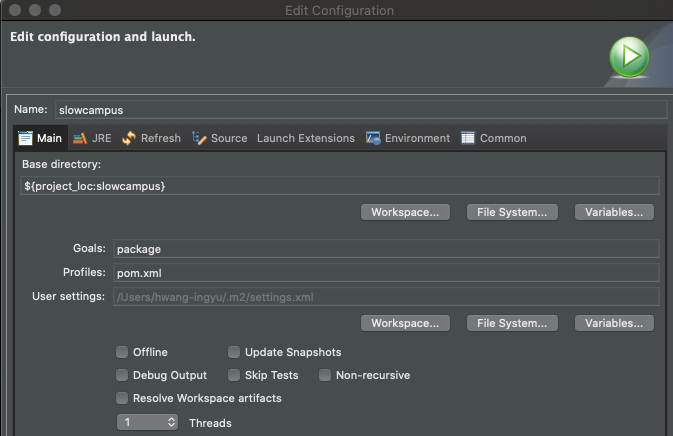This screenshot has height=436, width=673.
Task: Toggle the Non-recursive checkbox
Action: pyautogui.click(x=325, y=375)
